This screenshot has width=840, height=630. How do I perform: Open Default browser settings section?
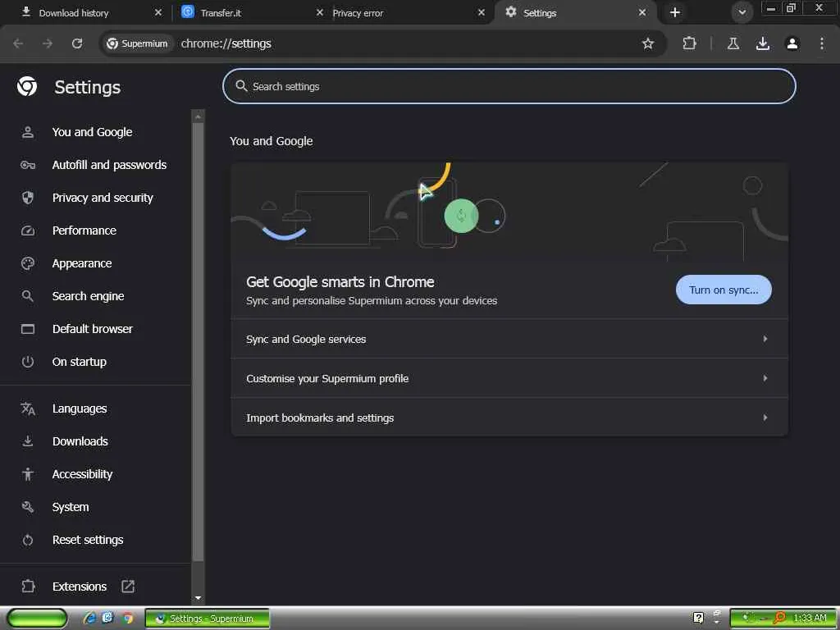tap(92, 329)
